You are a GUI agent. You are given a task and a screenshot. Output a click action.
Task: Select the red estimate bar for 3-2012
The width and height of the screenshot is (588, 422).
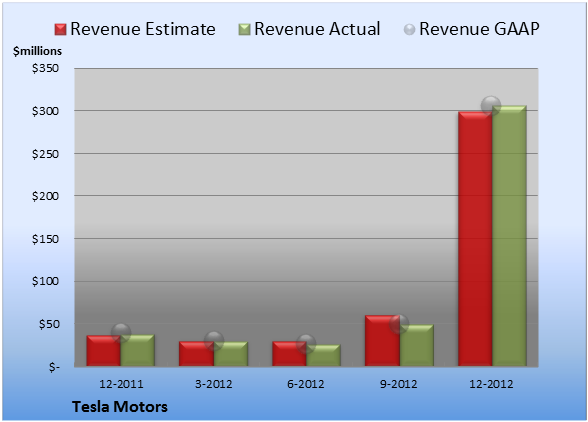pyautogui.click(x=196, y=354)
